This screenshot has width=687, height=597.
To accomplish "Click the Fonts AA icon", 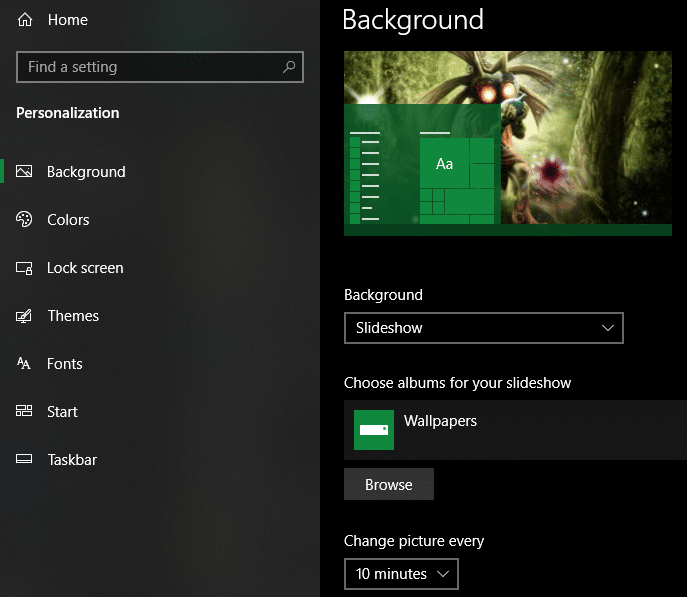I will click(24, 363).
